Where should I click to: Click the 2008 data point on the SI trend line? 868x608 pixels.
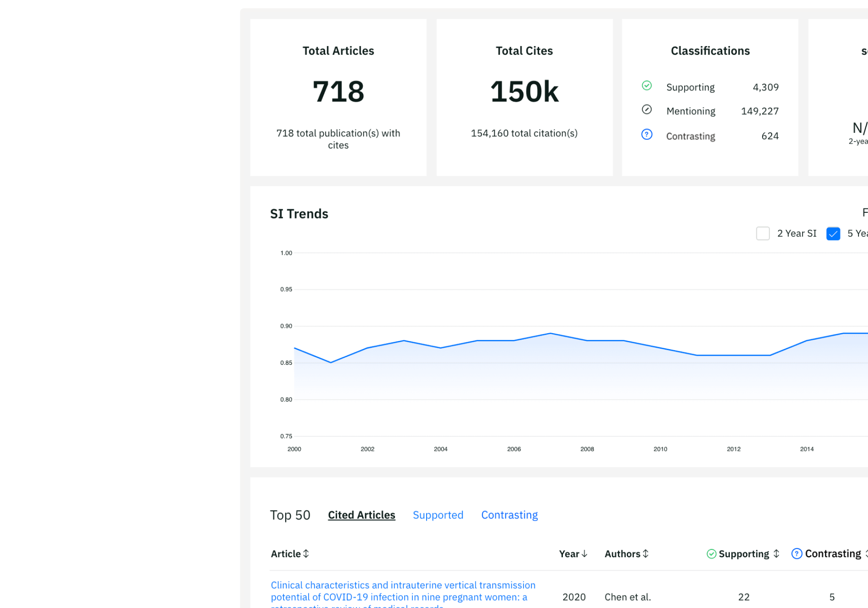click(x=587, y=340)
